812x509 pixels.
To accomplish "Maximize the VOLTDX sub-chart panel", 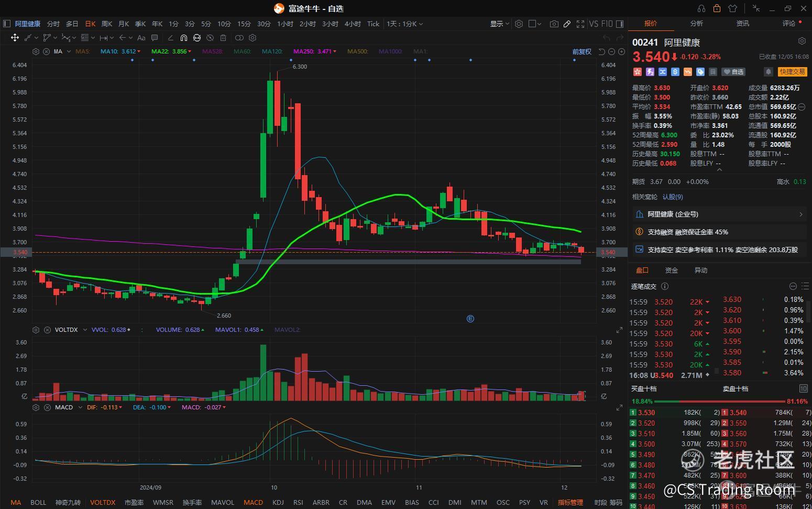I will point(619,330).
